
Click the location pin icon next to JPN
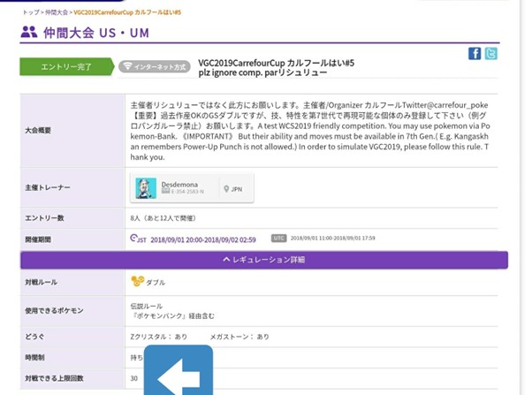pos(226,189)
